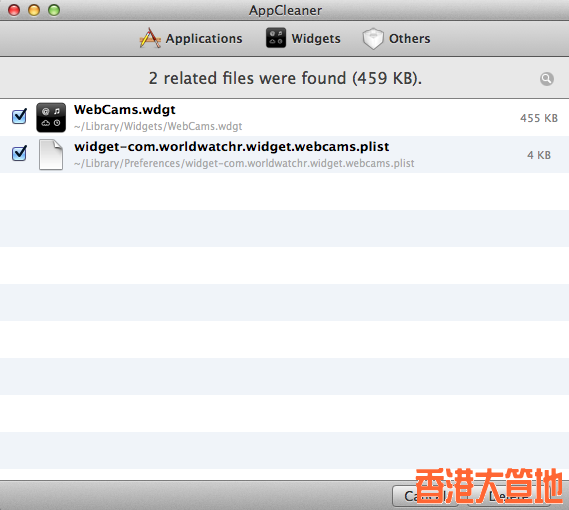The image size is (569, 510).
Task: Click the magnifier search icon
Action: coord(547,79)
